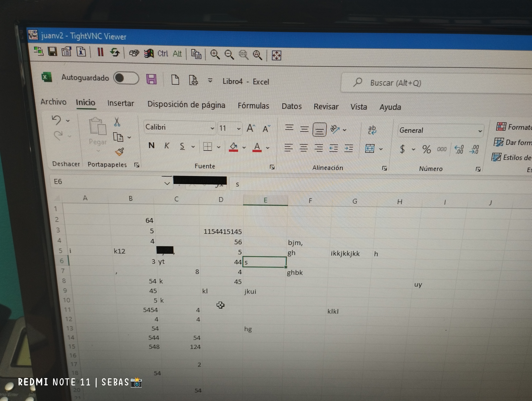
Task: Click the Format Painter brush icon
Action: point(120,152)
